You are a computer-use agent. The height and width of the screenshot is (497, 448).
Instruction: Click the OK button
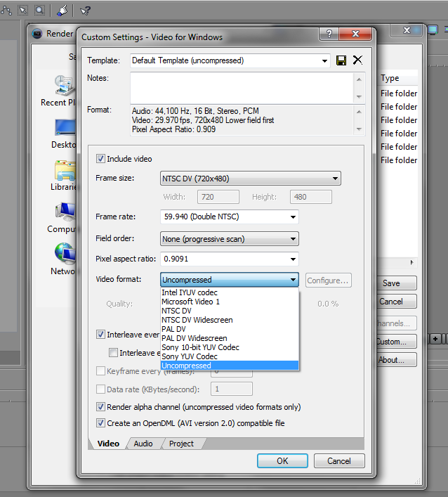[282, 461]
